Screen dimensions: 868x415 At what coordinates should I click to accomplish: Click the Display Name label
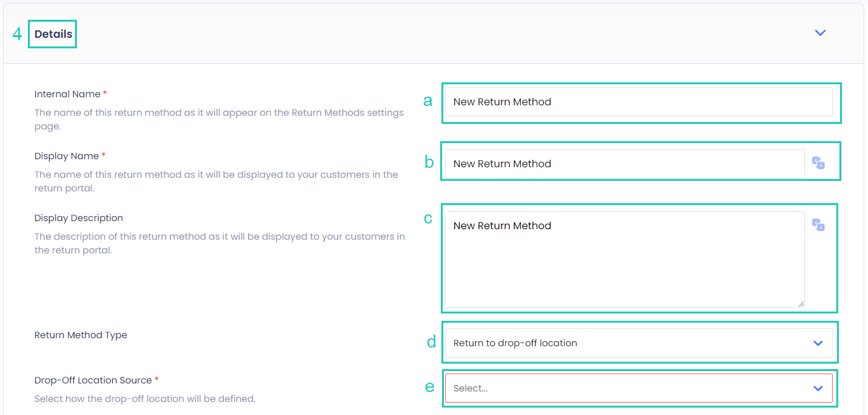66,156
